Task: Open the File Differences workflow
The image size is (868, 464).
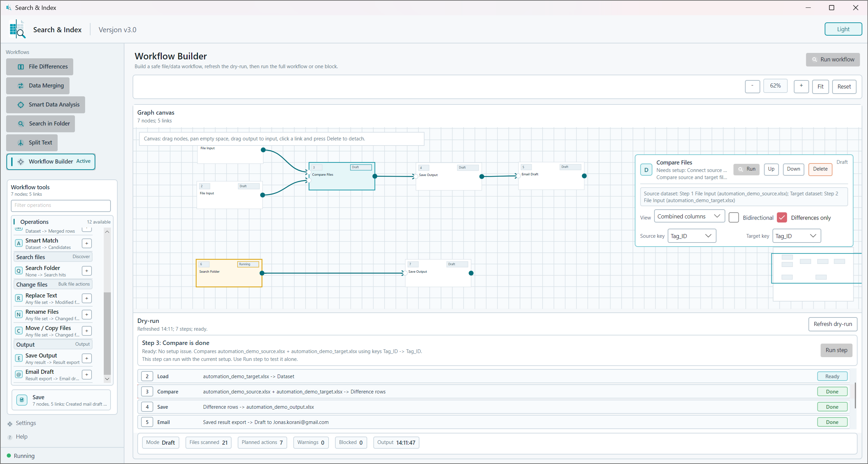Action: point(40,67)
